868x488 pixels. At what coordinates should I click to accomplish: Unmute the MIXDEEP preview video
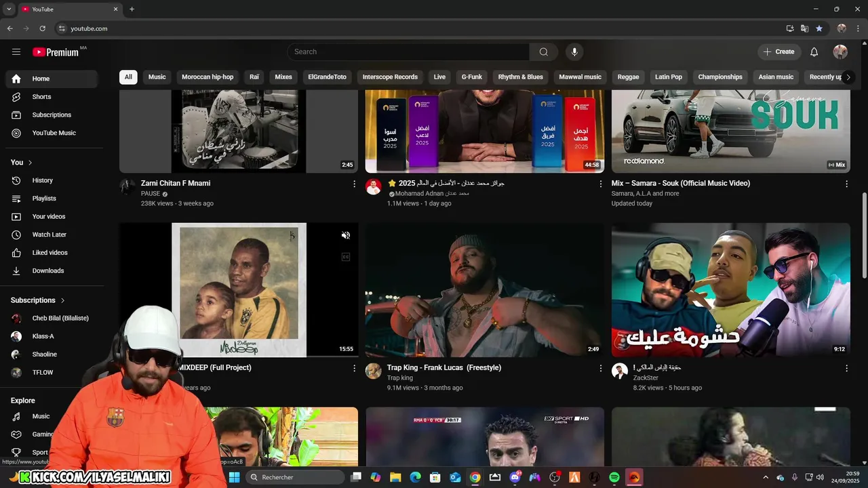coord(346,235)
